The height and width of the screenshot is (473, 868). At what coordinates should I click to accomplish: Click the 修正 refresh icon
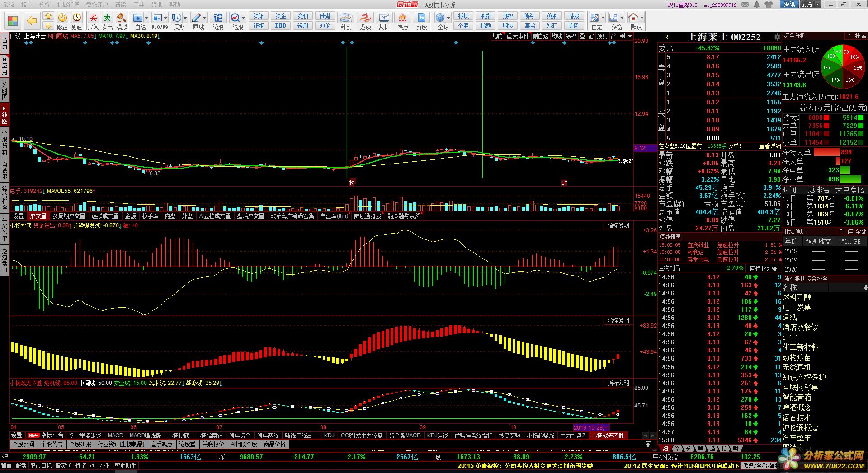coord(62,18)
